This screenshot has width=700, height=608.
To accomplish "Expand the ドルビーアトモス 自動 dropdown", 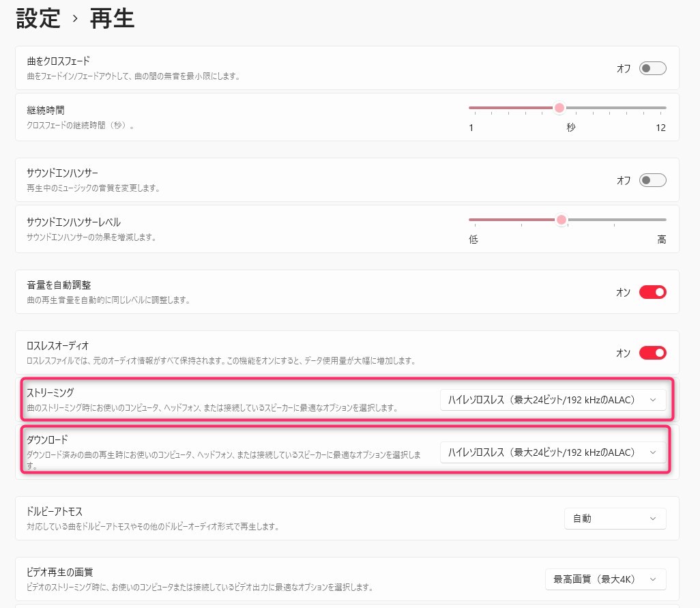I will (615, 519).
